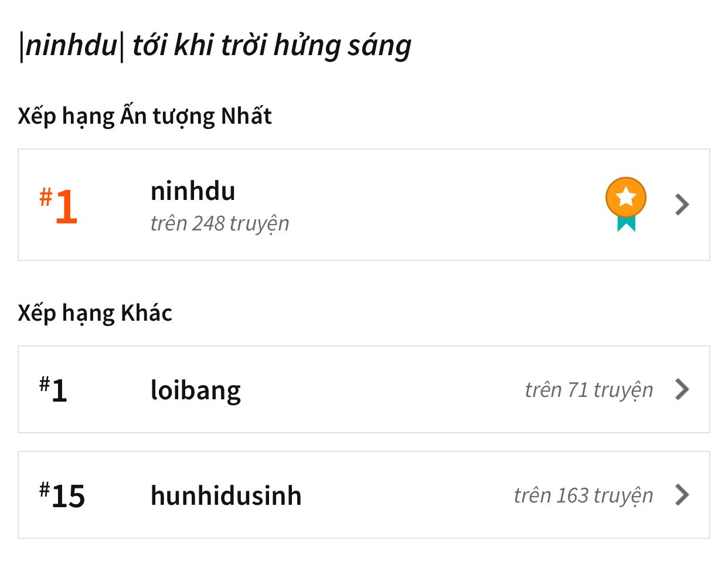Click the "trên 248 truyện" text

tap(220, 223)
